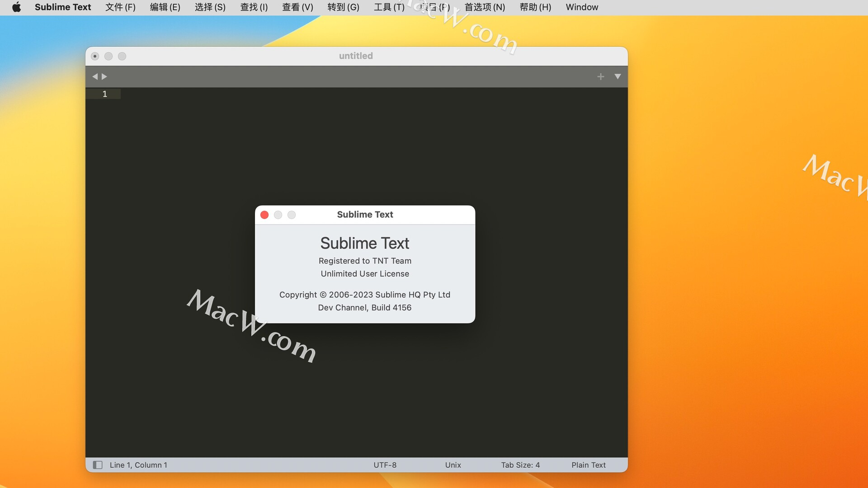The width and height of the screenshot is (868, 488).
Task: Click the UTF-8 encoding indicator
Action: pyautogui.click(x=385, y=464)
